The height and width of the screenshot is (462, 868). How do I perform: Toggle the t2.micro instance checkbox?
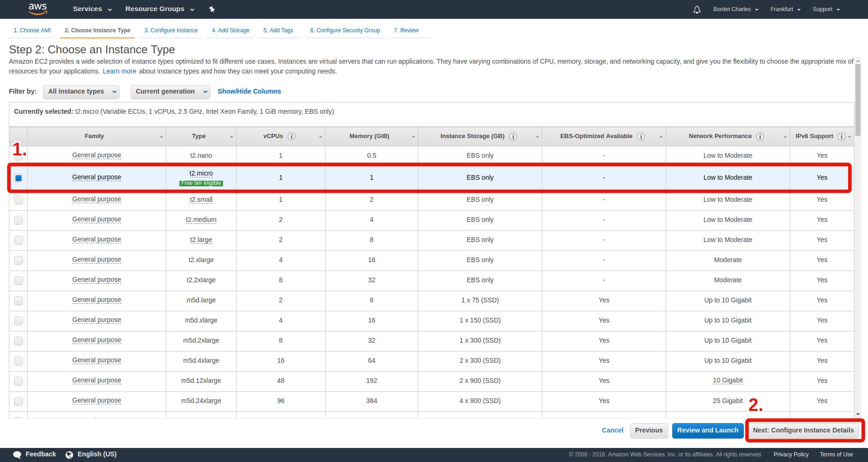[18, 178]
